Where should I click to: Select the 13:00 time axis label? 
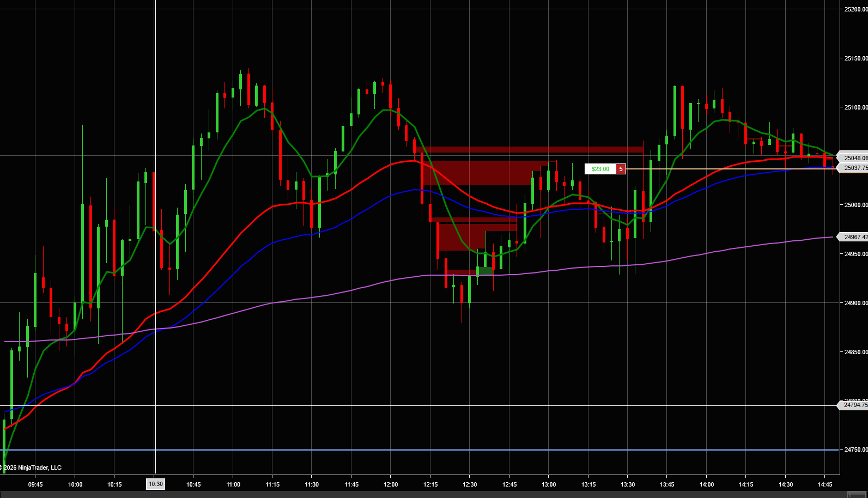pyautogui.click(x=549, y=484)
